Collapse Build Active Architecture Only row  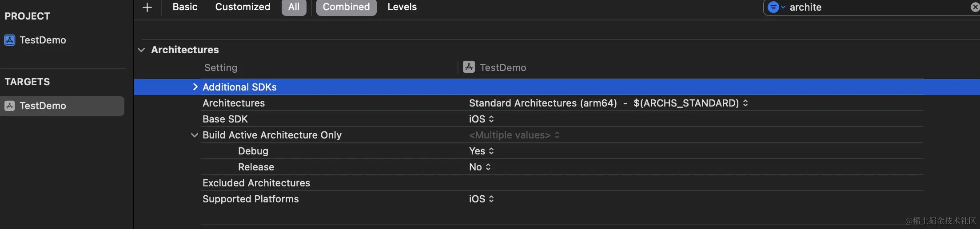[194, 135]
